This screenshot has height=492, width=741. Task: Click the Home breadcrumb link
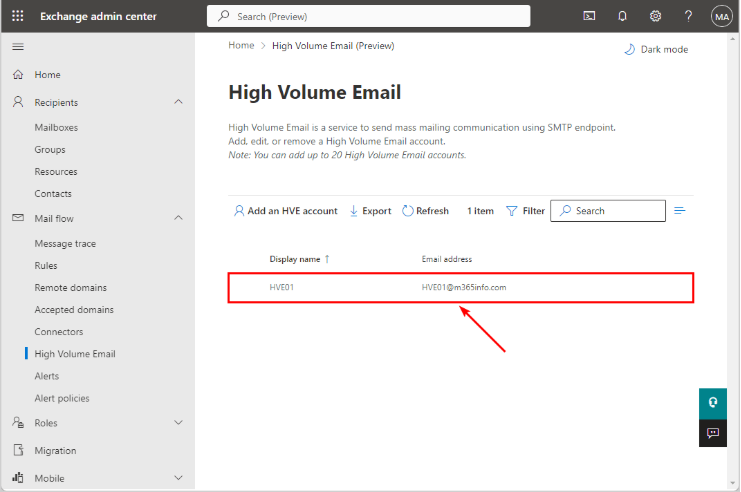(241, 45)
